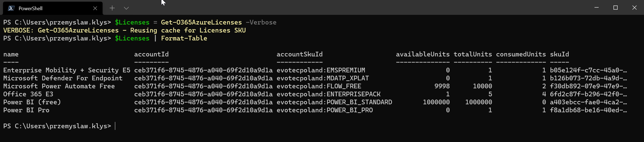The image size is (644, 142).
Task: Click the Power BI Pro row name
Action: 26,110
